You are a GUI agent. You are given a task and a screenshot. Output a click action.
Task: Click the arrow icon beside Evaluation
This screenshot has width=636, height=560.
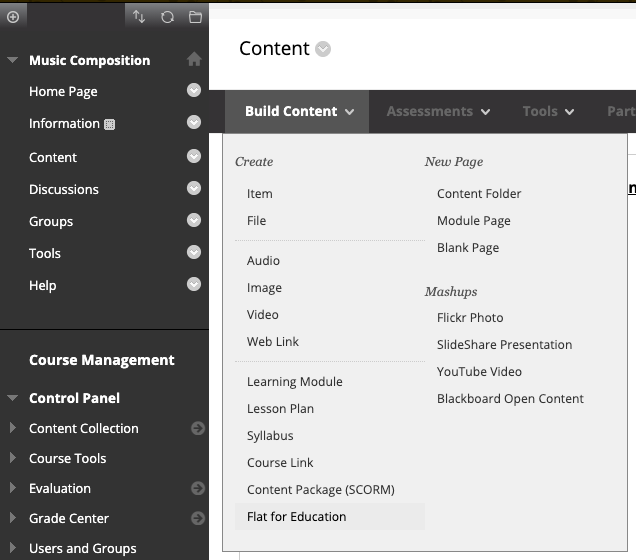(198, 488)
